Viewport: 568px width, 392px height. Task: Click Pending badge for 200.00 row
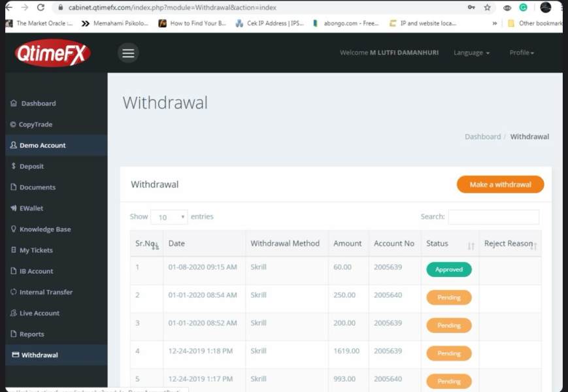tap(449, 325)
